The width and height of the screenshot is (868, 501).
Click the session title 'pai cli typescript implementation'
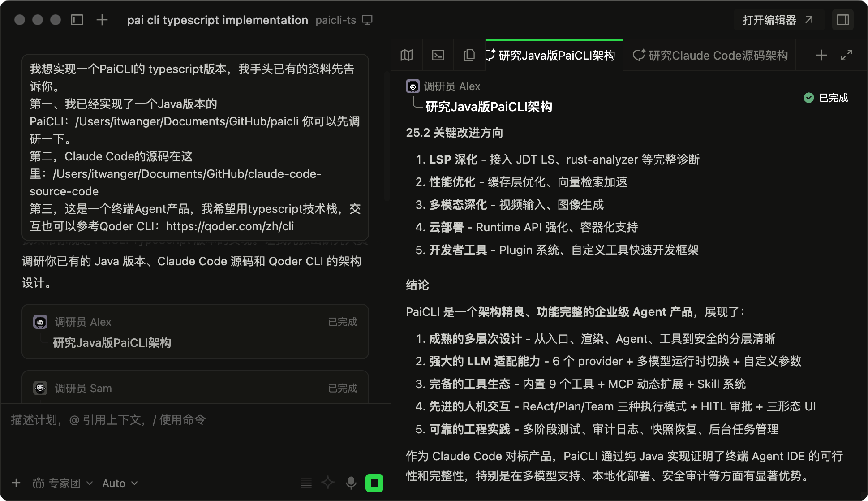pyautogui.click(x=218, y=20)
